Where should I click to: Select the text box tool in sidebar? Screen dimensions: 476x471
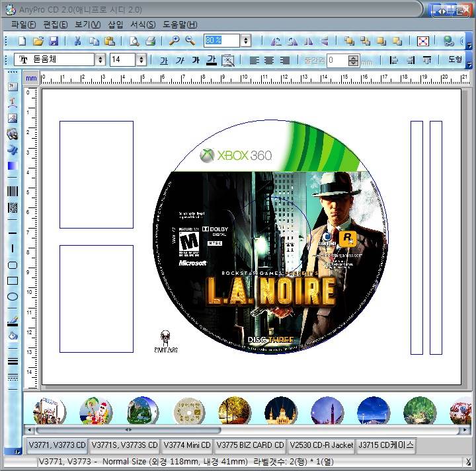pyautogui.click(x=13, y=87)
